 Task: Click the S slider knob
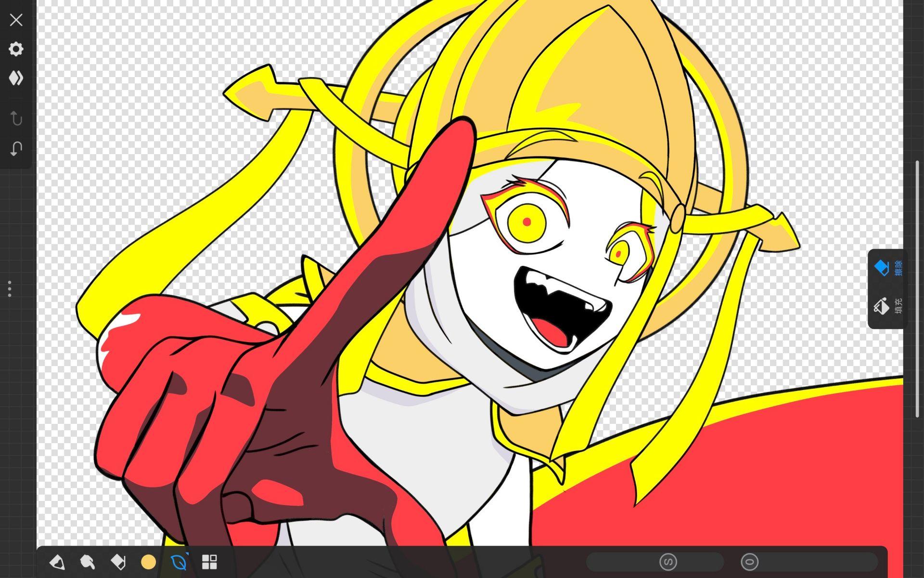667,562
